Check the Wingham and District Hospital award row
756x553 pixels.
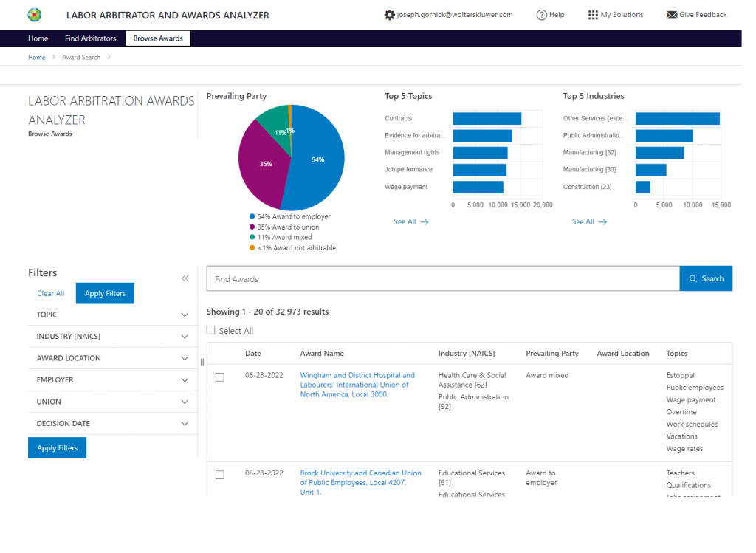pos(220,377)
